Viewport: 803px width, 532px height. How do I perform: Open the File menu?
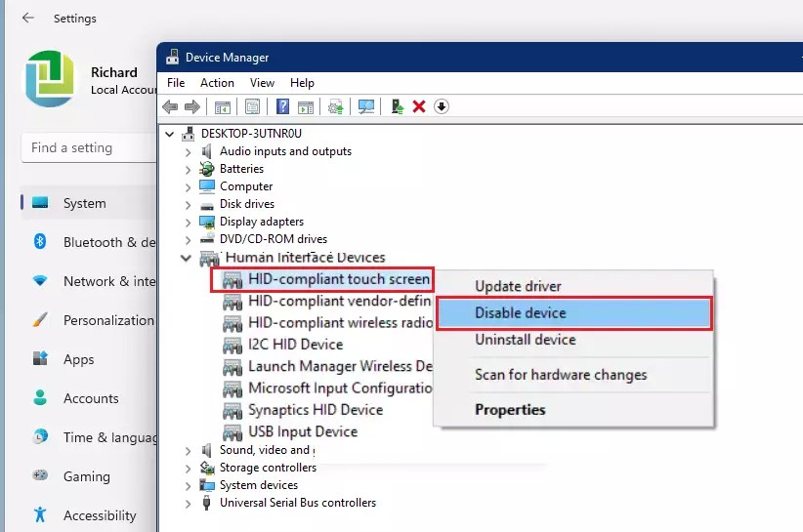pos(176,82)
